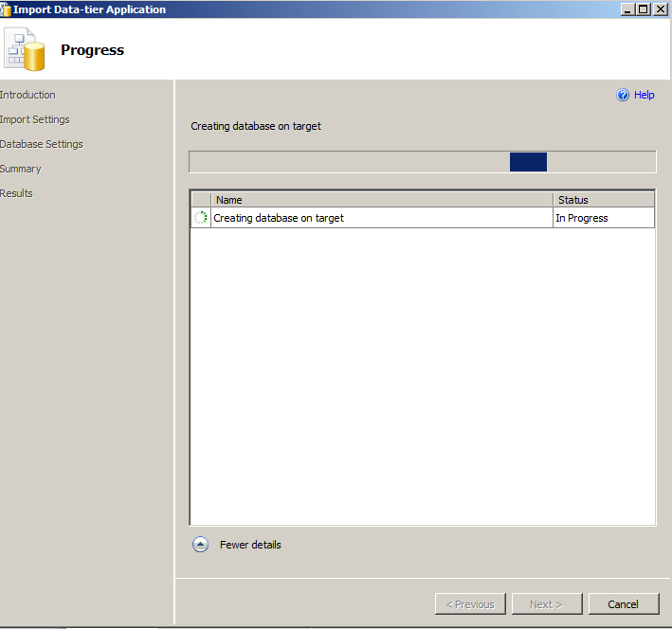Screen dimensions: 672x629
Task: Jump to the Summary step
Action: 21,169
